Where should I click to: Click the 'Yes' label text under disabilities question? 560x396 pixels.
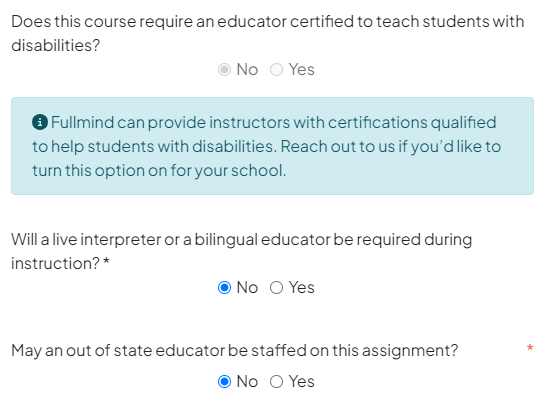(x=302, y=70)
